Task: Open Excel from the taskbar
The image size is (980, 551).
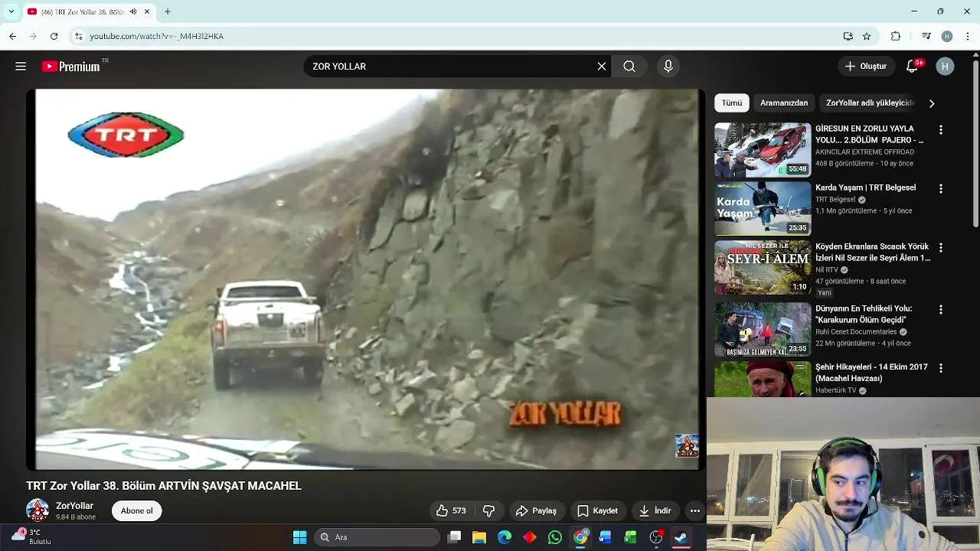Action: tap(630, 537)
